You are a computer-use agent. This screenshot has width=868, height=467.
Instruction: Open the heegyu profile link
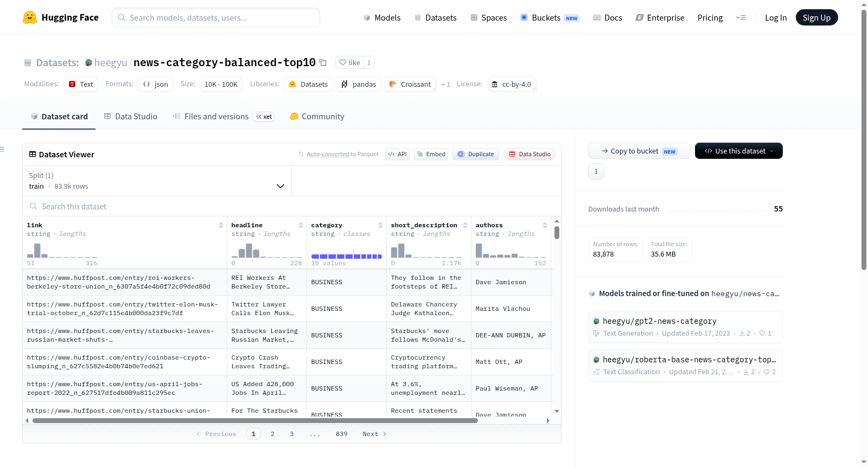point(111,62)
